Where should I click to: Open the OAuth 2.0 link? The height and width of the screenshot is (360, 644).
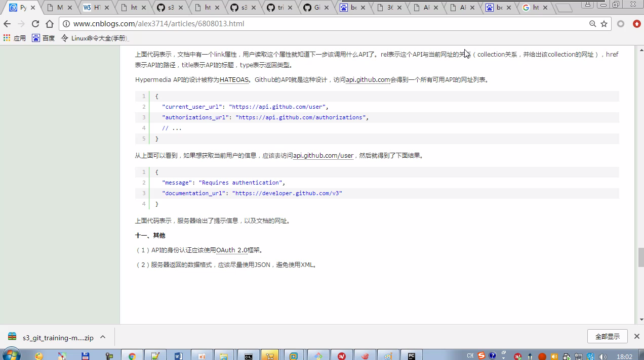tap(231, 250)
